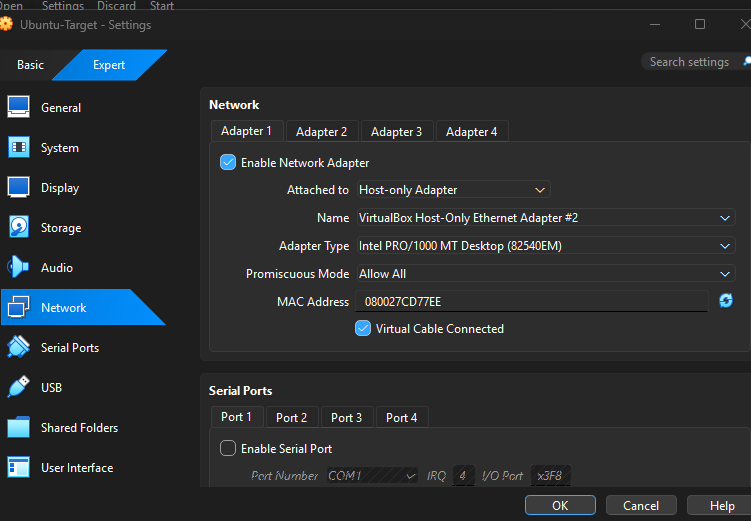Click Discard in the background VirtualBox toolbar
The width and height of the screenshot is (751, 521).
click(x=116, y=5)
